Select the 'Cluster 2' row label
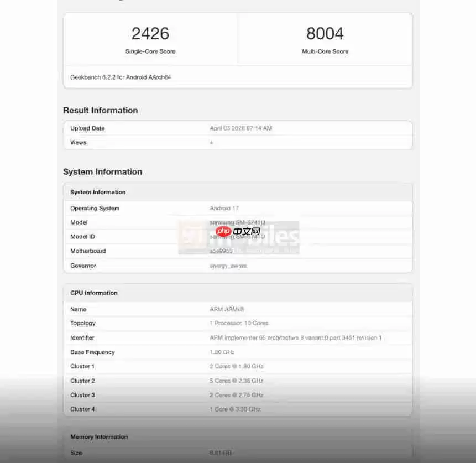 [82, 381]
